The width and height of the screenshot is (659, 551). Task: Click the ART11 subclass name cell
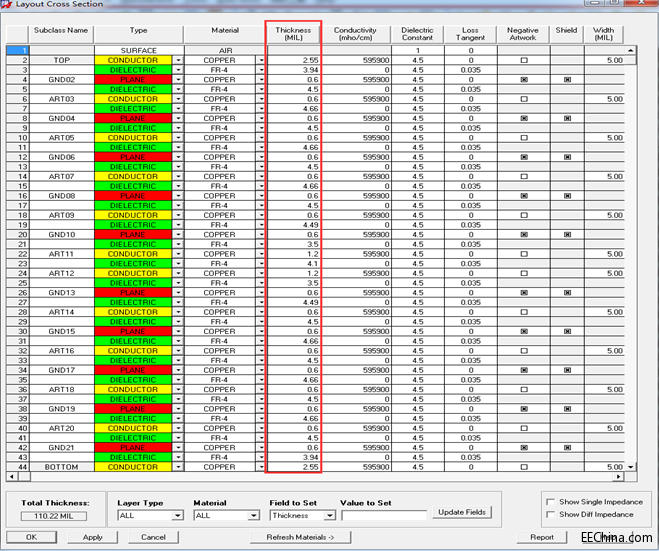[62, 254]
